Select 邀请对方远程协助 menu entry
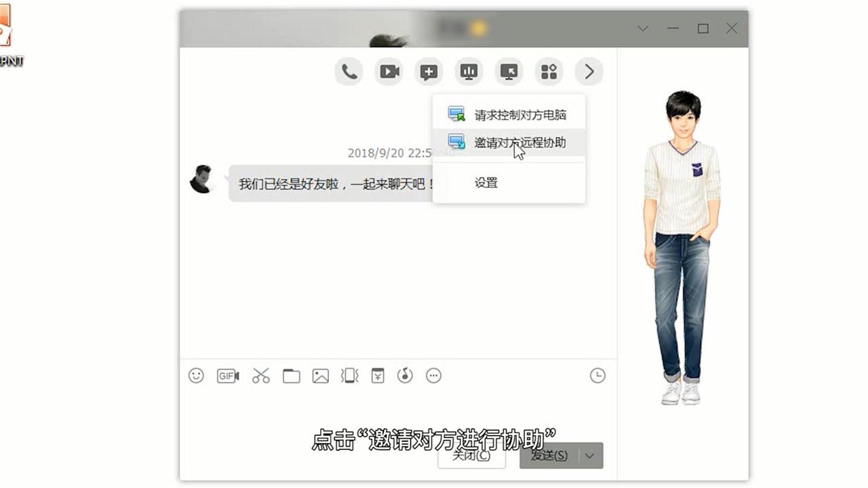 (509, 142)
